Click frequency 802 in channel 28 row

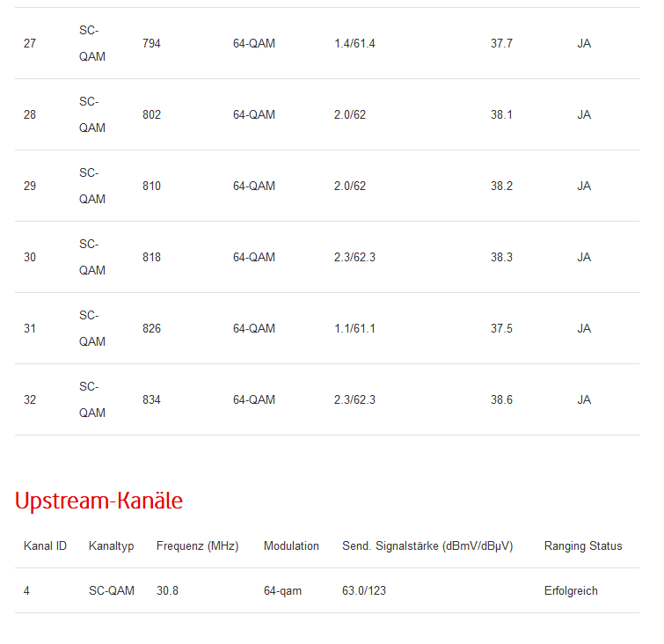151,114
